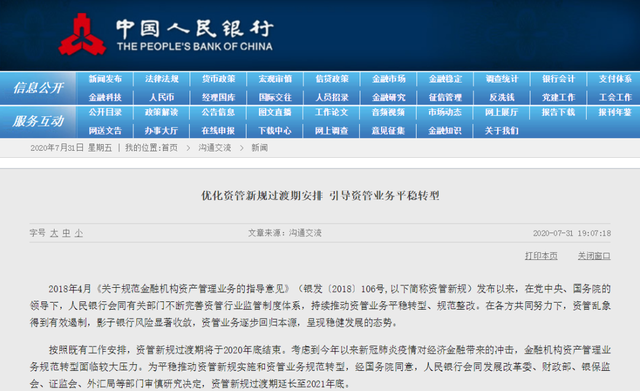Open 金融知识 section

tap(445, 131)
